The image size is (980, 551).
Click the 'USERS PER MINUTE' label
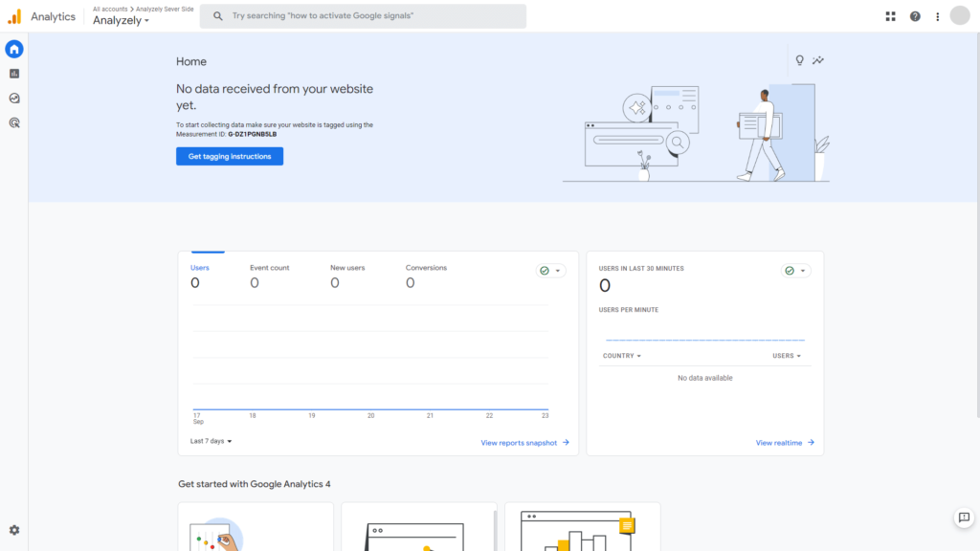(629, 310)
